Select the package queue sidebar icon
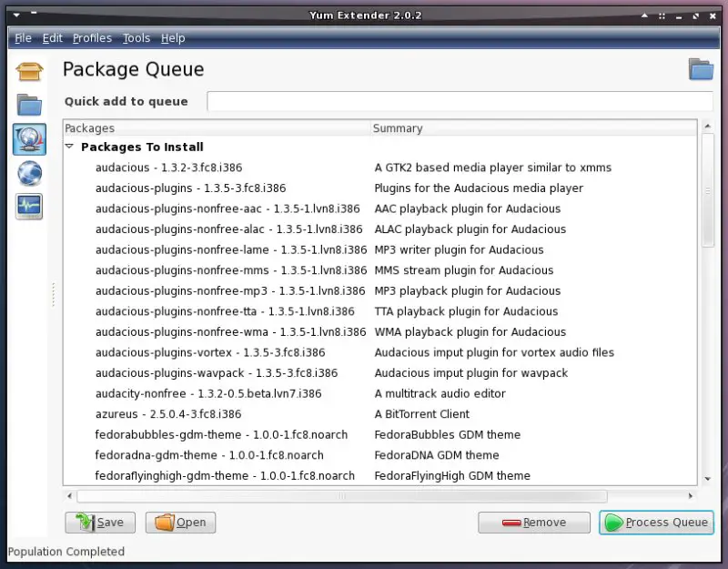The width and height of the screenshot is (728, 569). pos(29,139)
